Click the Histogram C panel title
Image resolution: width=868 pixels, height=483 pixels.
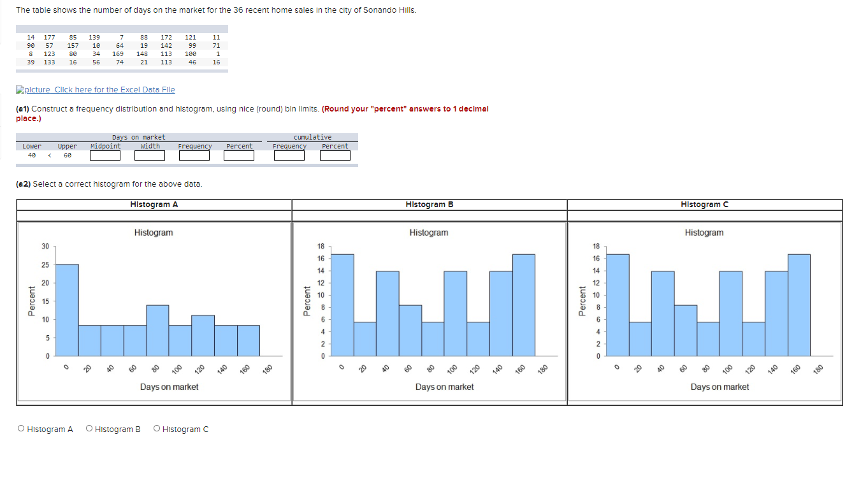click(704, 204)
